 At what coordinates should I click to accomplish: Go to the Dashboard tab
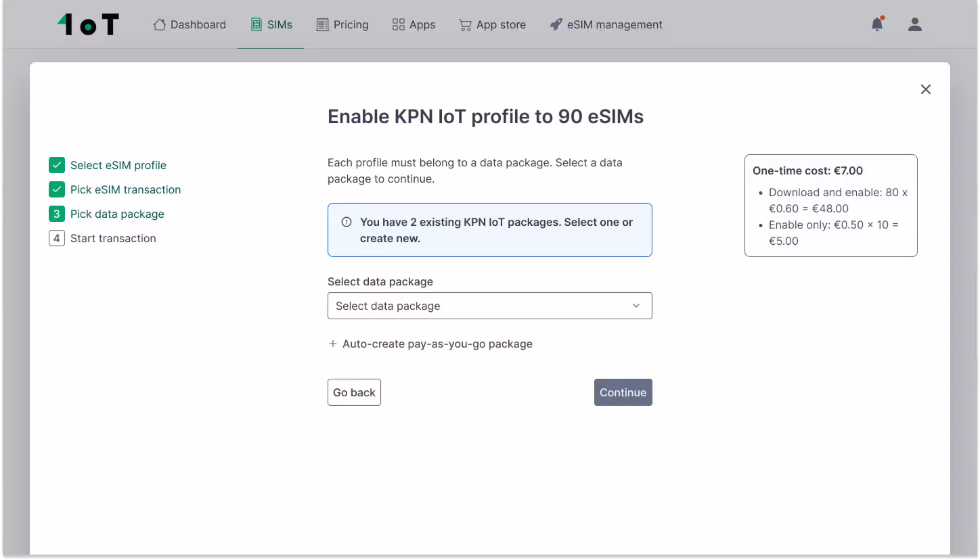pyautogui.click(x=190, y=24)
